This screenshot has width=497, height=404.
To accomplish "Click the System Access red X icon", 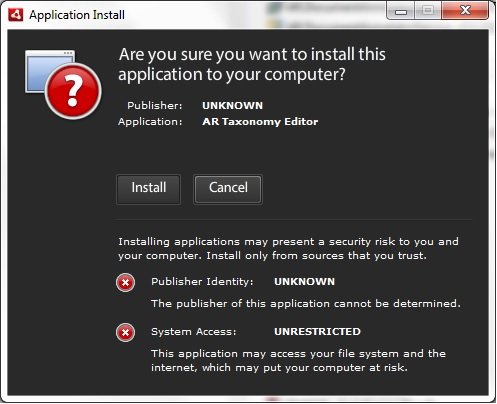I will click(x=125, y=333).
